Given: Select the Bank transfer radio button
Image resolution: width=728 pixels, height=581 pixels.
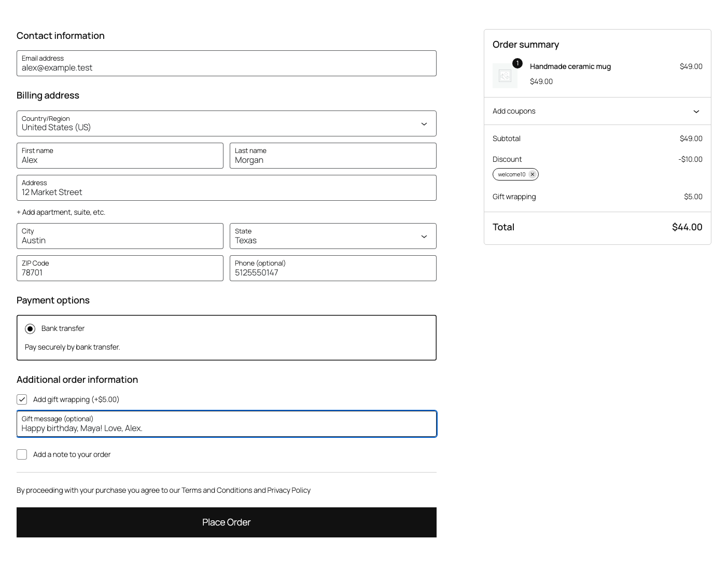Looking at the screenshot, I should tap(30, 329).
